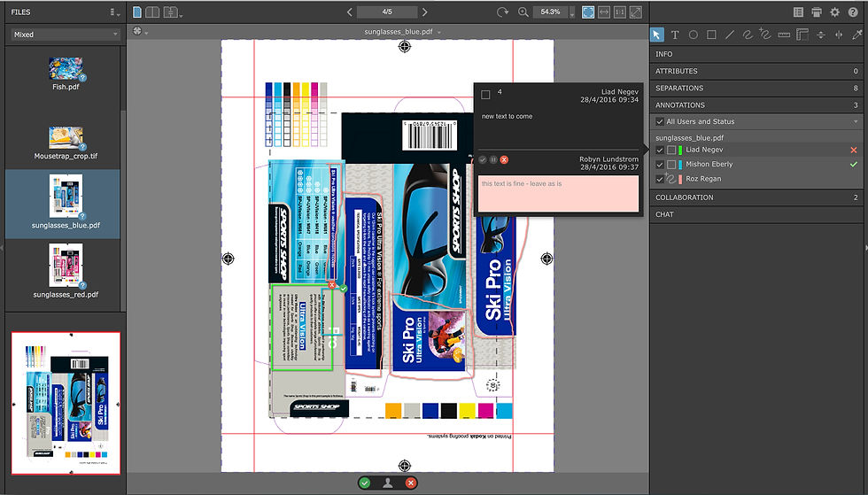
Task: Open the CHAT panel section
Action: 756,214
